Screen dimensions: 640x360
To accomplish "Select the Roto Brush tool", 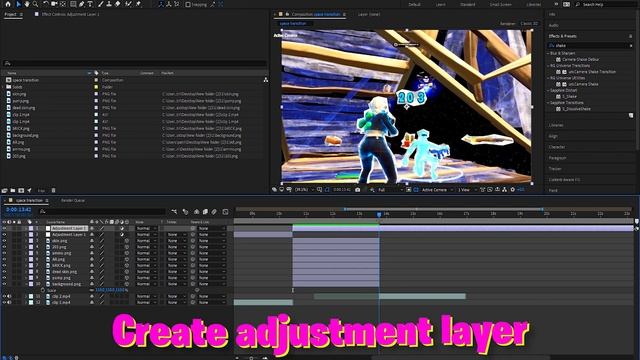I will (129, 4).
